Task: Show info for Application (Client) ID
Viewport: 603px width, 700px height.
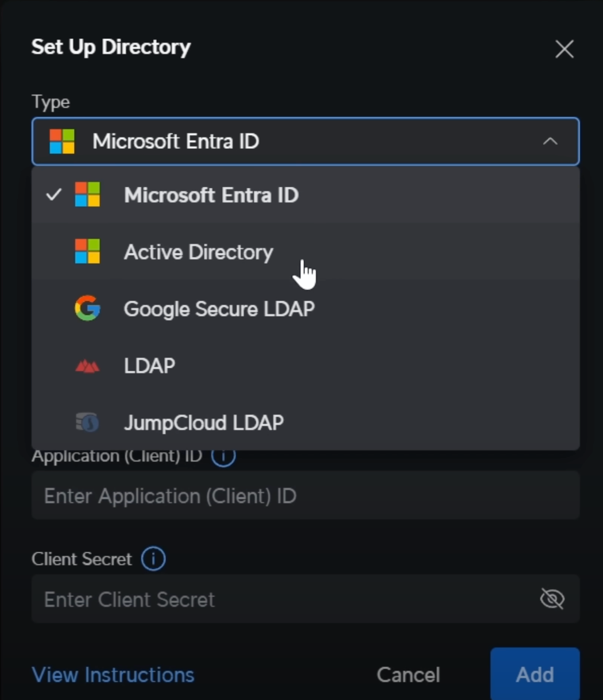Action: coord(223,456)
